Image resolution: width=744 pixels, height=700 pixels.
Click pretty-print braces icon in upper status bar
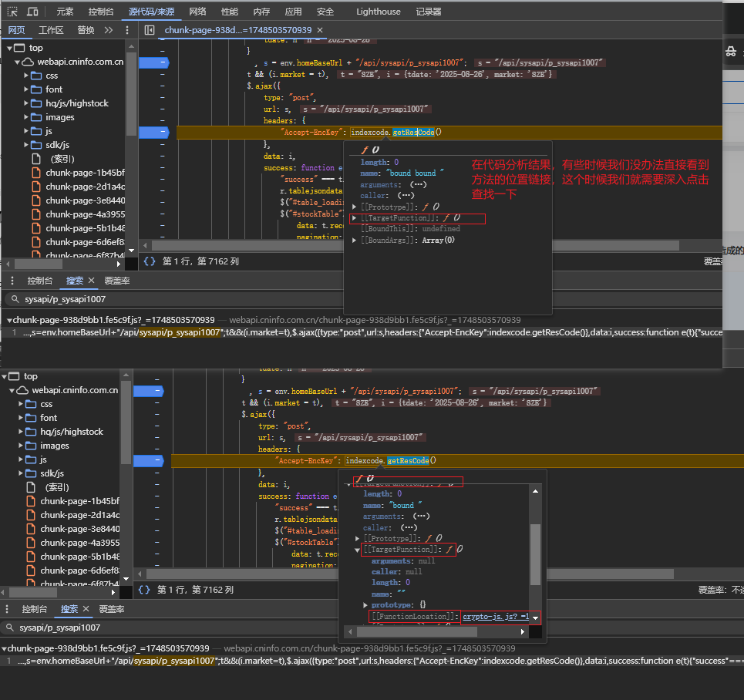click(150, 261)
